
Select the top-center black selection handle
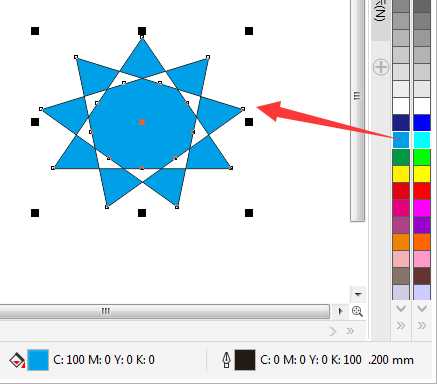point(142,31)
